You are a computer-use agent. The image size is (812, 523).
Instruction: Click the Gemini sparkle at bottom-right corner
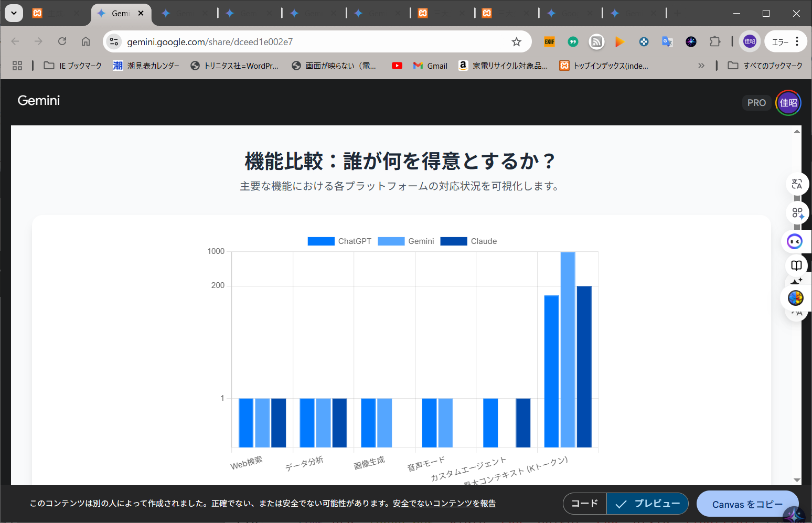[795, 515]
